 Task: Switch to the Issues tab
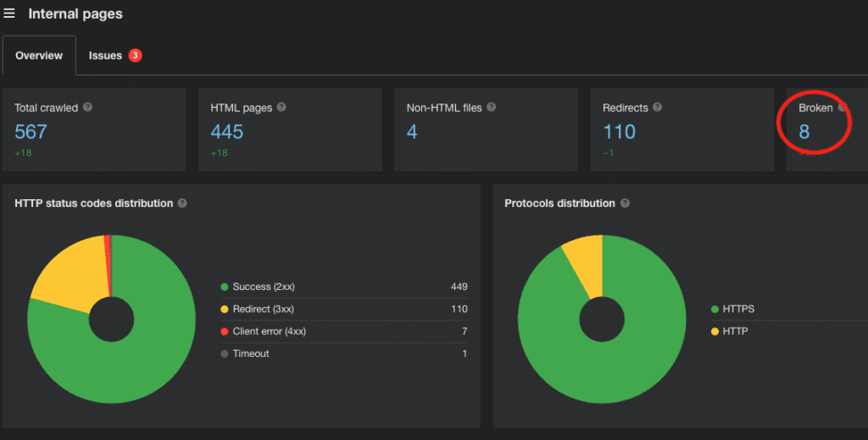106,56
